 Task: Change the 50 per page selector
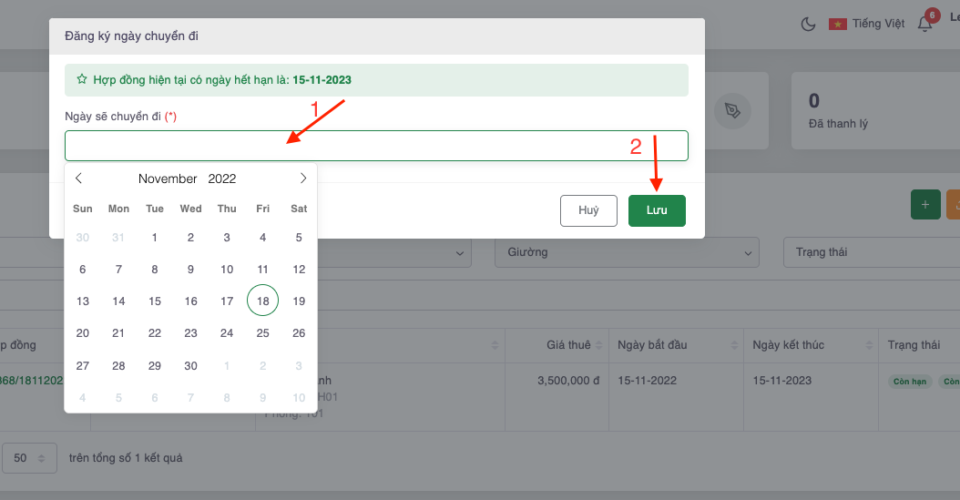click(x=27, y=458)
